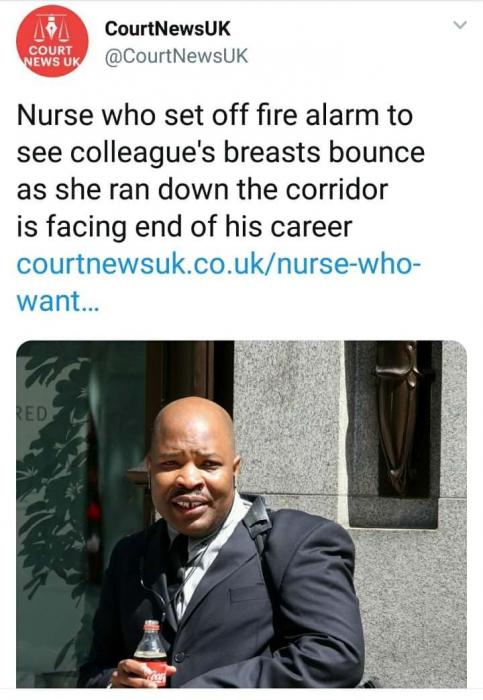Viewport: 483px width, 700px height.
Task: Follow the courtnewsuk.co.uk/nurse-who- link
Action: coord(219,264)
